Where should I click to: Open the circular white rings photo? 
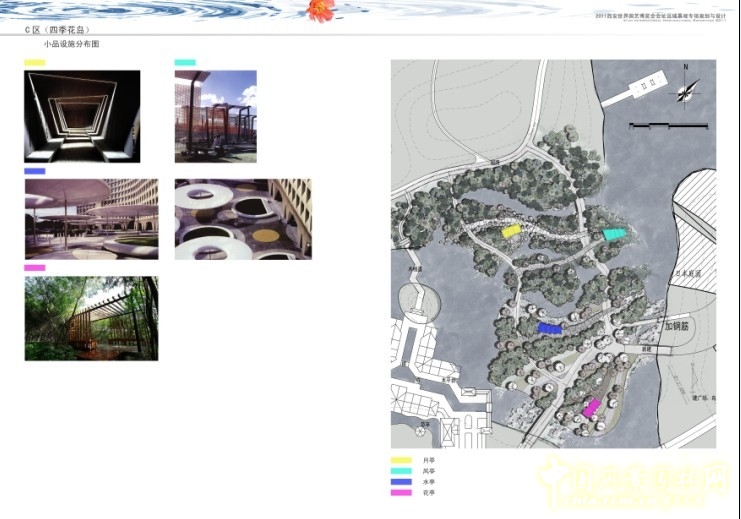243,219
